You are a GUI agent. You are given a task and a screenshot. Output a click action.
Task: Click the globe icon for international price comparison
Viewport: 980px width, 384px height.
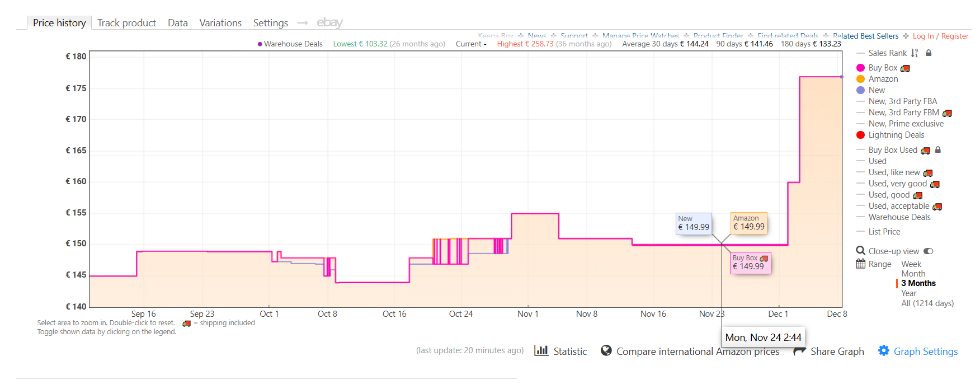(606, 350)
